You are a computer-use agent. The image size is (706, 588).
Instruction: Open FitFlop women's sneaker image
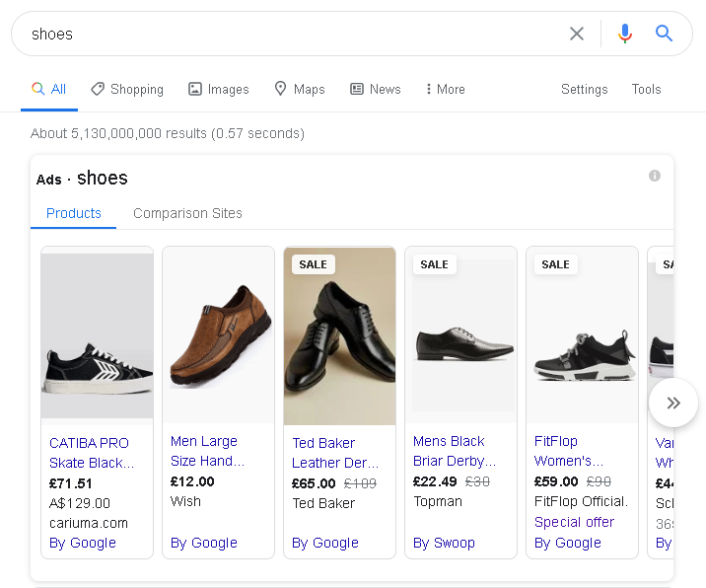pyautogui.click(x=582, y=335)
